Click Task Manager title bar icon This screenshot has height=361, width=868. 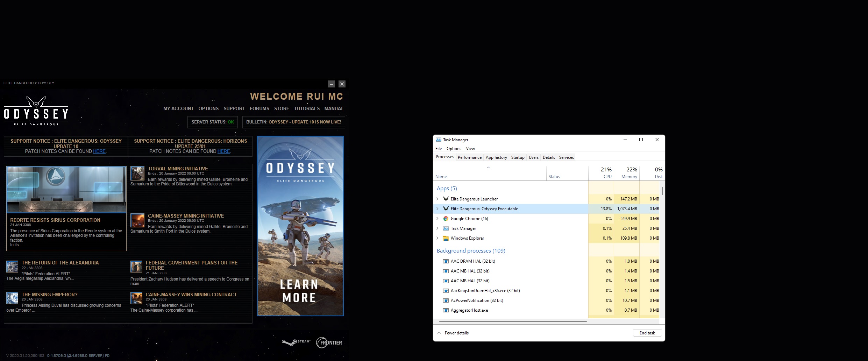439,140
